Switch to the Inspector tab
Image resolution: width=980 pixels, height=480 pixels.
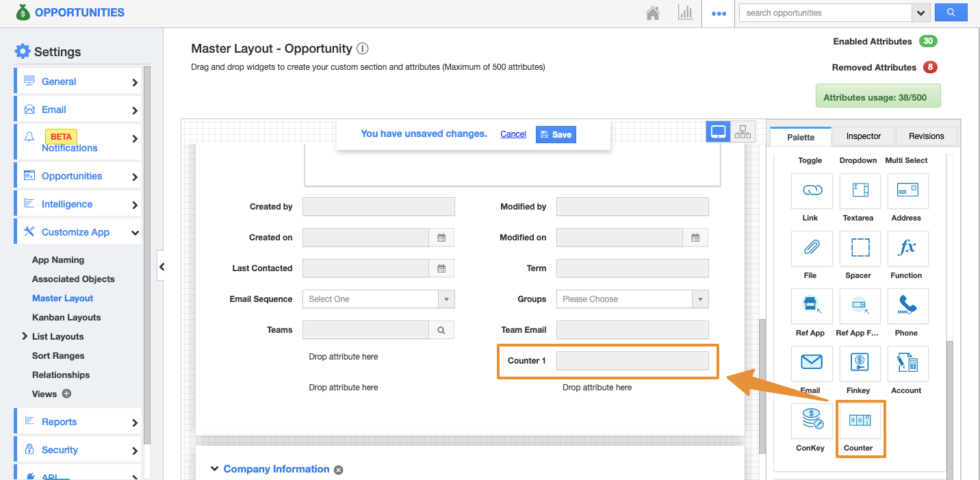tap(863, 136)
